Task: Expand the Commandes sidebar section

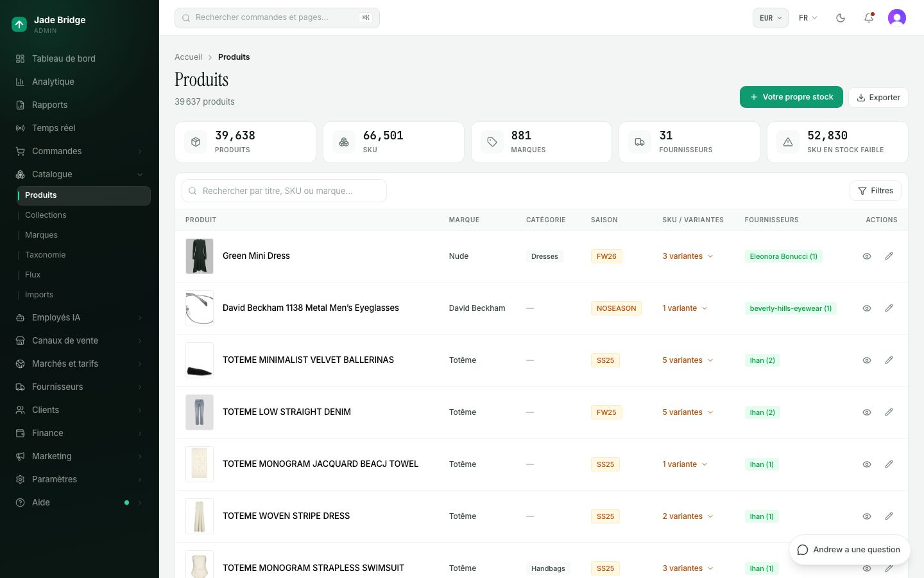Action: click(80, 151)
